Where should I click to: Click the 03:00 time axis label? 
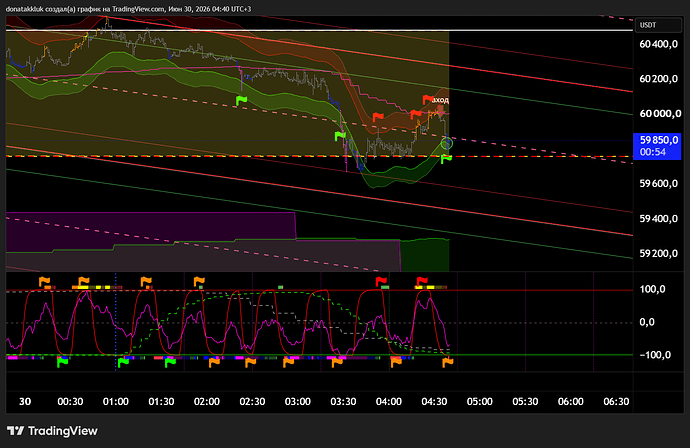coord(298,401)
